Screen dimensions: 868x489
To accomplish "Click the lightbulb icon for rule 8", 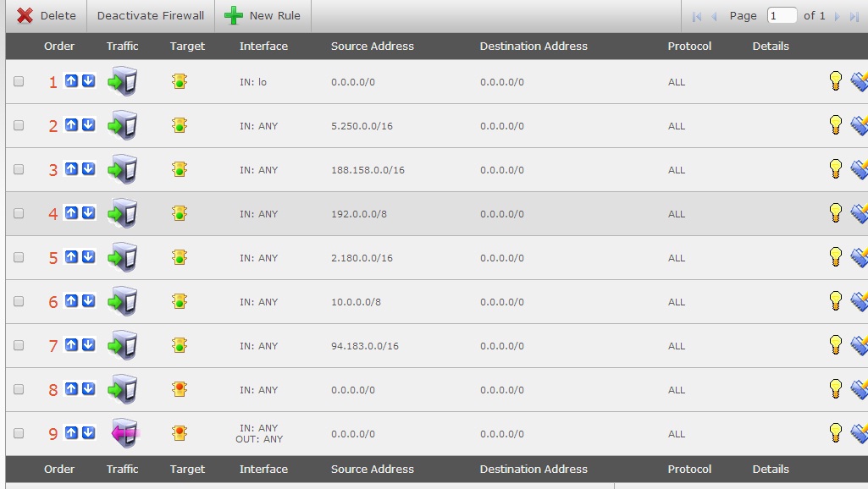I will point(835,388).
